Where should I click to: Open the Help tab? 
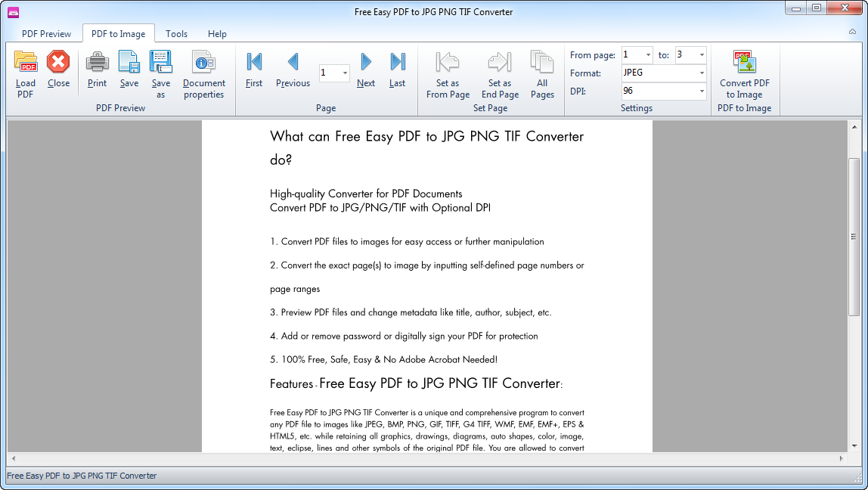point(217,34)
